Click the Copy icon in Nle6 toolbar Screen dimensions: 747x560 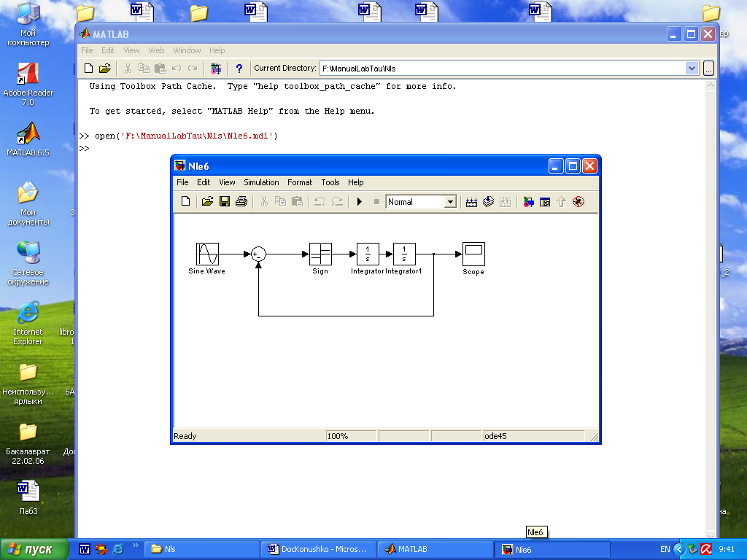coord(281,201)
